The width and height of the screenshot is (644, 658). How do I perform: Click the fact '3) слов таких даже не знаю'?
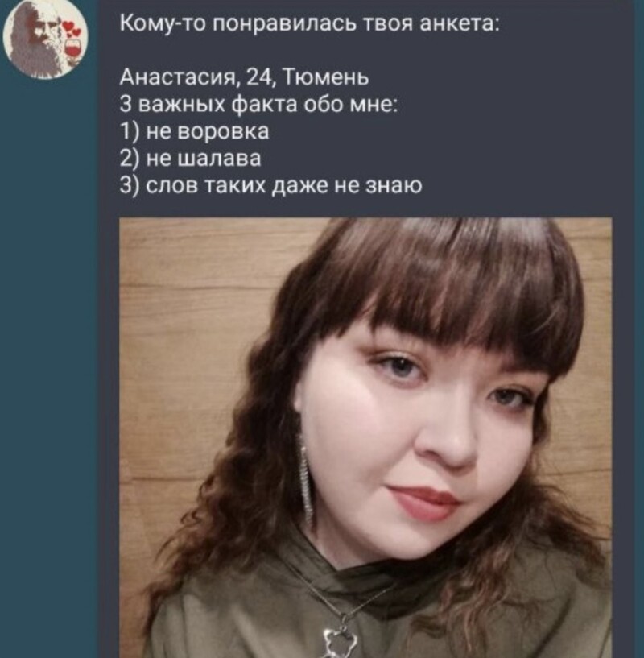270,185
